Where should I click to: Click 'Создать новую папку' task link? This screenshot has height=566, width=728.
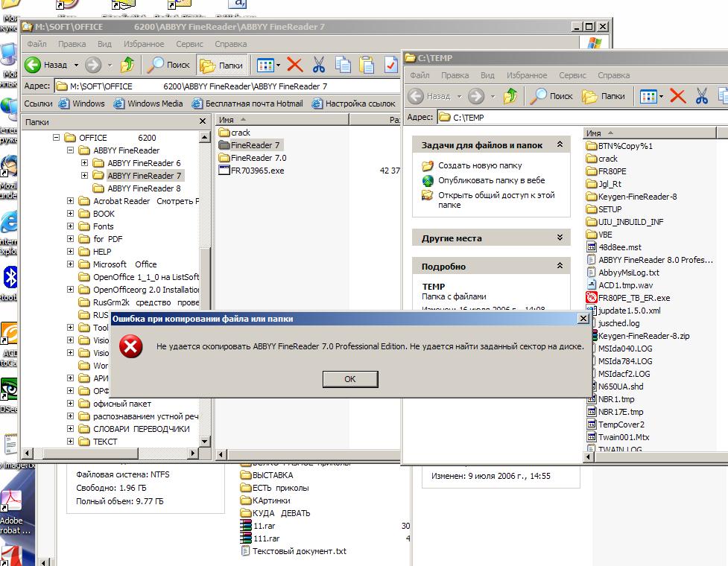tap(480, 165)
